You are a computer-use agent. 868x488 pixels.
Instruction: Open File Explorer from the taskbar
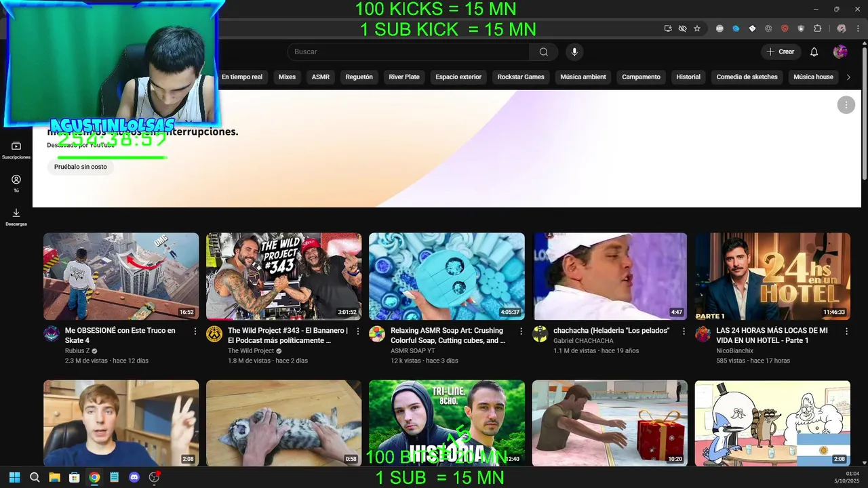[54, 477]
